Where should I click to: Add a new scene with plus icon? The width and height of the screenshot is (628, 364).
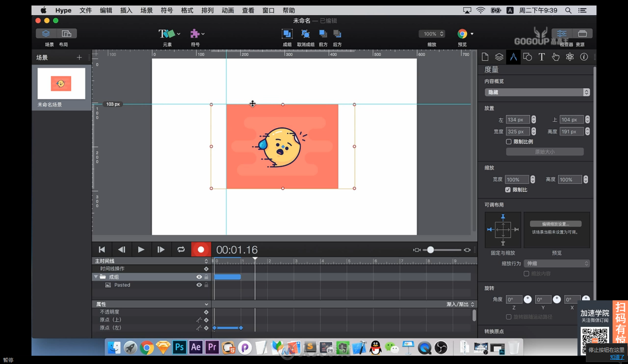pyautogui.click(x=79, y=57)
